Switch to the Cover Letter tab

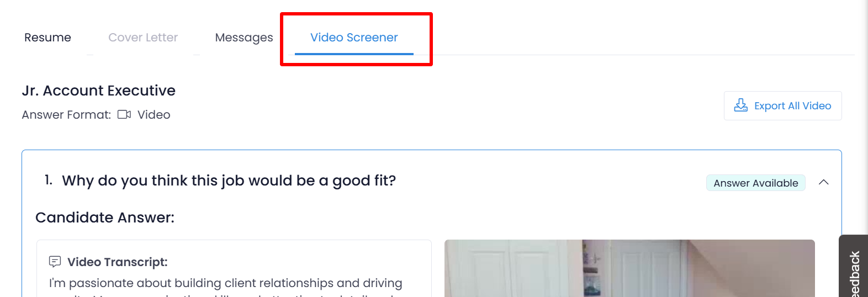click(x=143, y=38)
